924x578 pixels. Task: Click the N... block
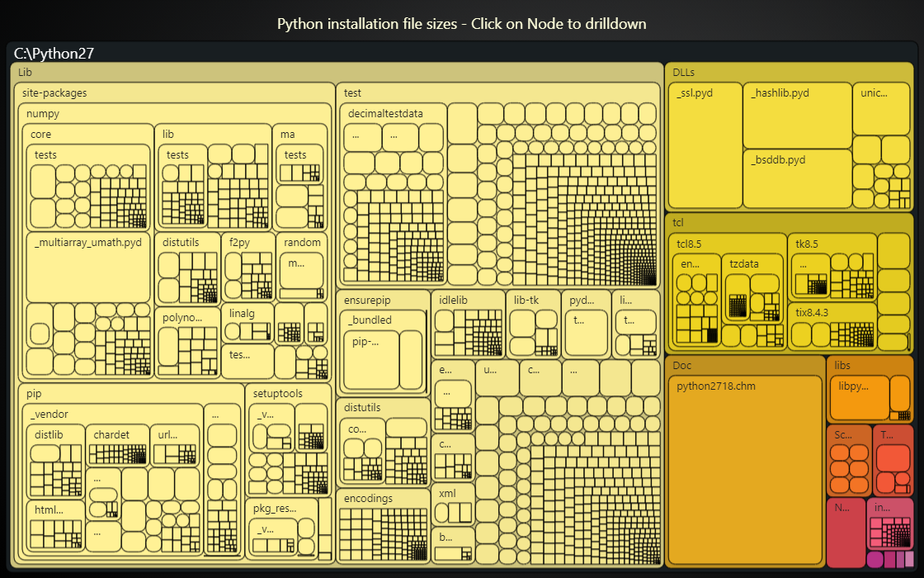[x=846, y=532]
